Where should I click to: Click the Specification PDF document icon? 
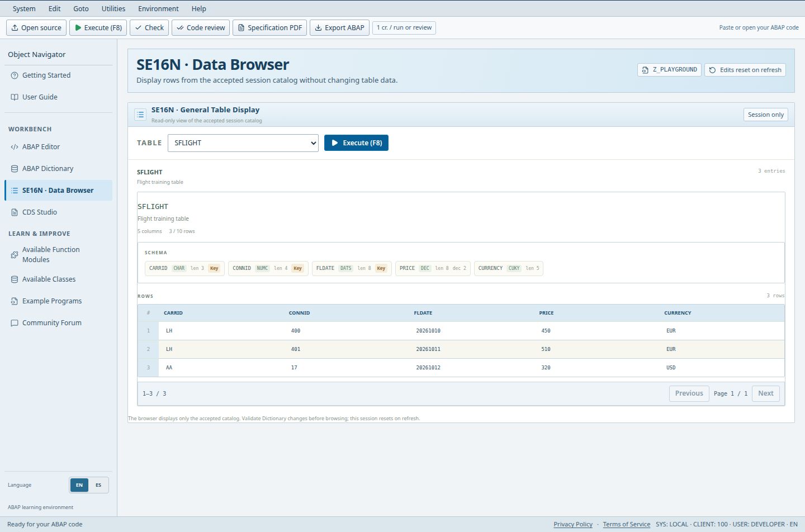(x=241, y=27)
